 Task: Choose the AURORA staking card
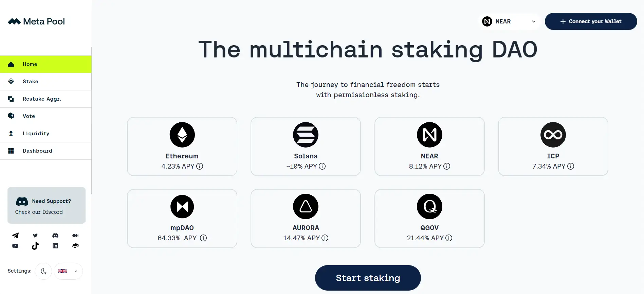click(306, 218)
